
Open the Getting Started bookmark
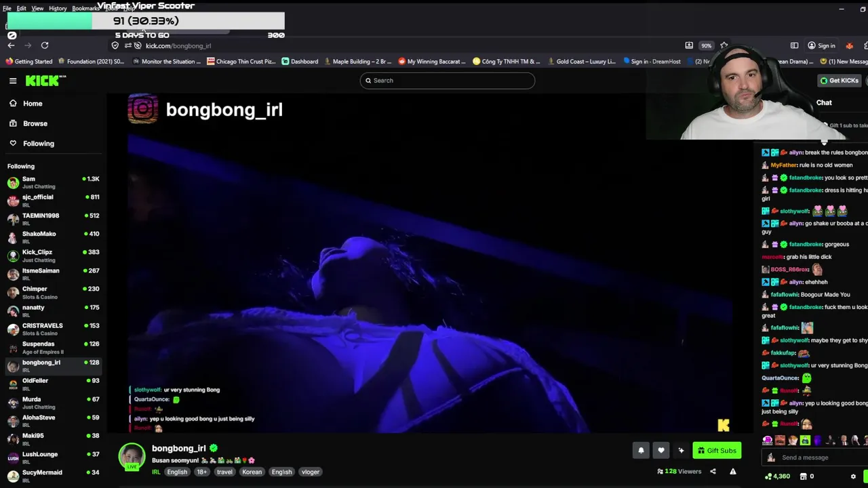click(x=29, y=61)
